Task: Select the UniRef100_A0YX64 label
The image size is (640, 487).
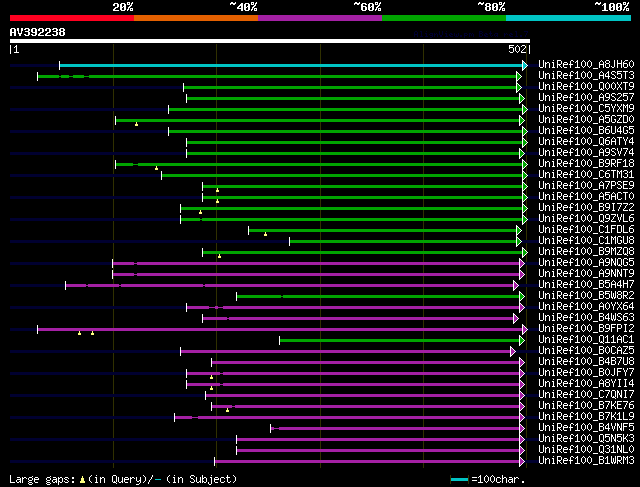Action: 586,307
